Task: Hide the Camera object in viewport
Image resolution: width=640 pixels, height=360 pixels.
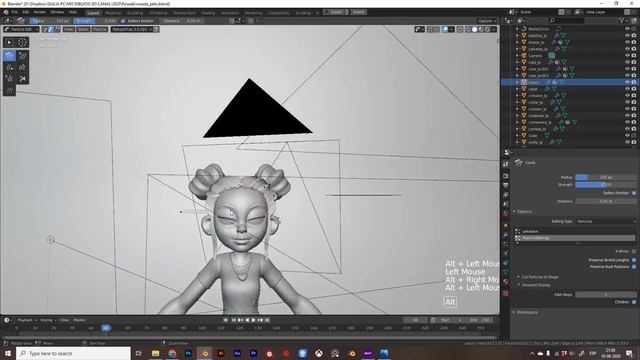Action: tap(627, 56)
